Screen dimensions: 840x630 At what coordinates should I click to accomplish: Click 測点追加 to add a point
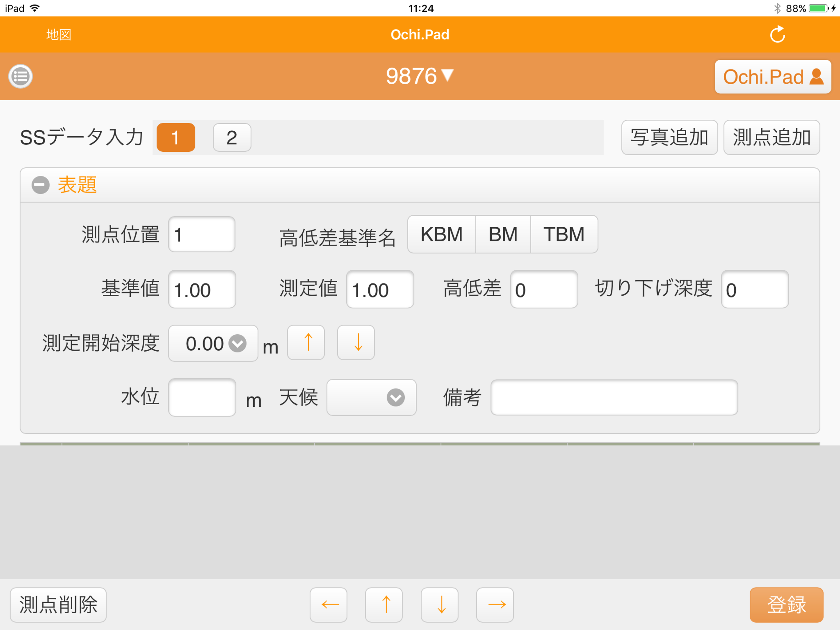click(772, 138)
